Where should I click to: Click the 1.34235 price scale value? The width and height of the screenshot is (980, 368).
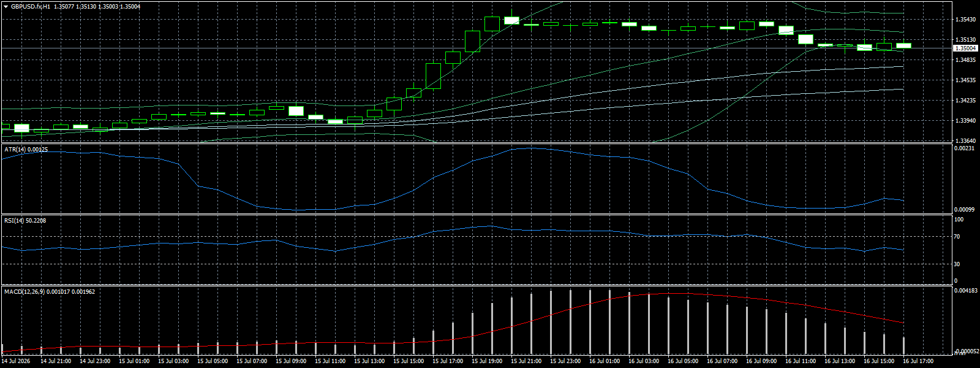point(965,101)
